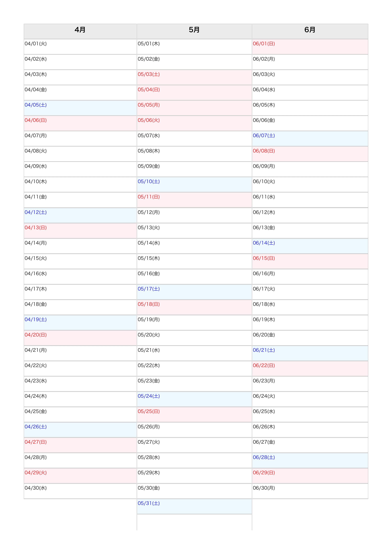Click the 05/06(火) holiday cell
392x554 pixels.
[194, 123]
